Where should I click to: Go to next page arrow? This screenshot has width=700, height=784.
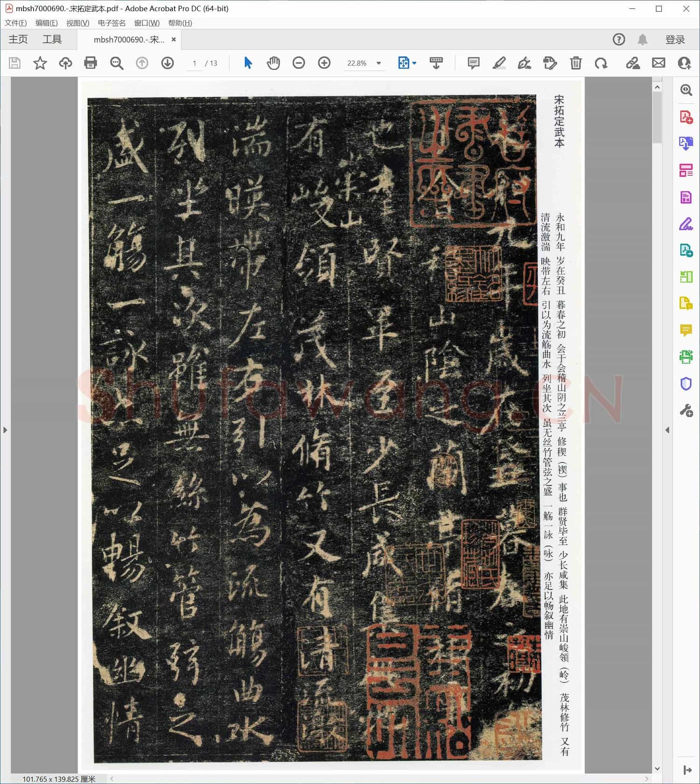click(x=167, y=63)
